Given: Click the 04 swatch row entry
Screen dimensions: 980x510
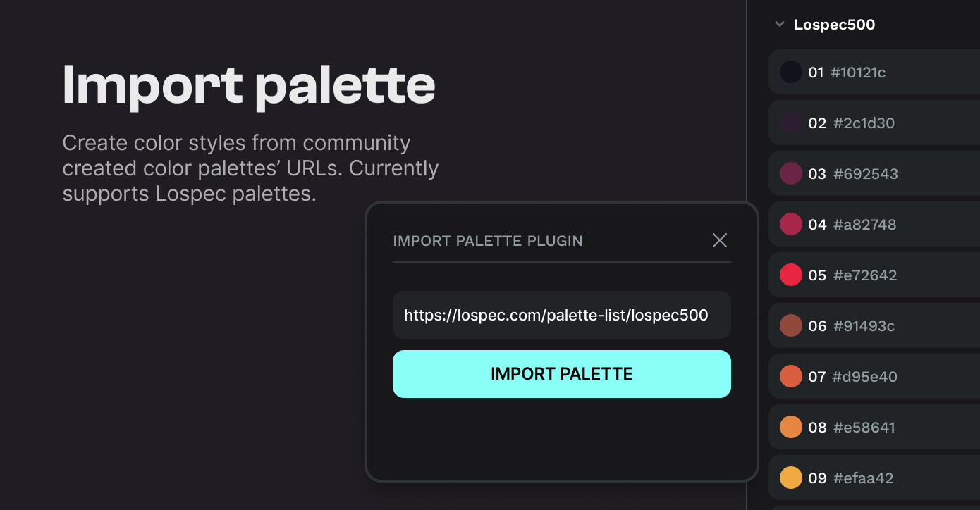Looking at the screenshot, I should point(873,224).
